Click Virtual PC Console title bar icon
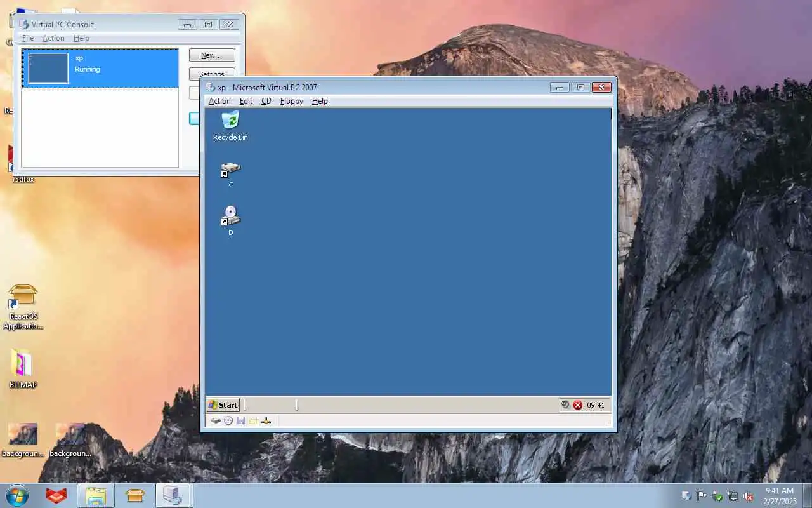812x508 pixels. pos(24,24)
